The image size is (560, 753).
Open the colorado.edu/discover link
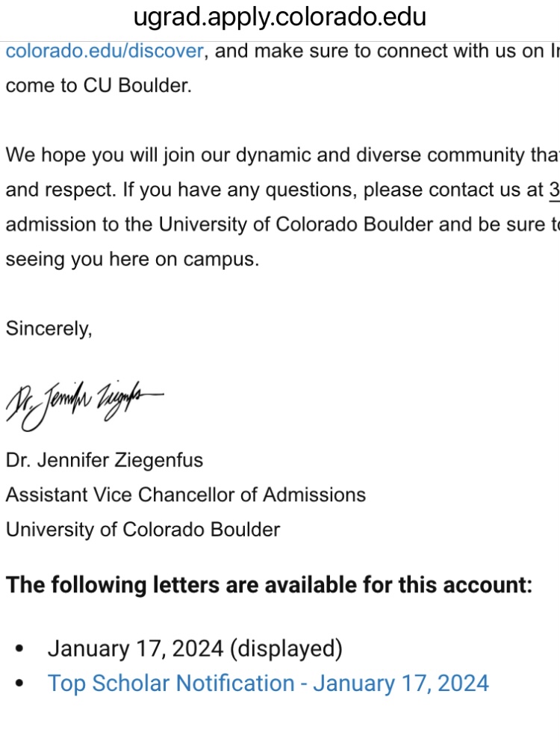coord(105,51)
